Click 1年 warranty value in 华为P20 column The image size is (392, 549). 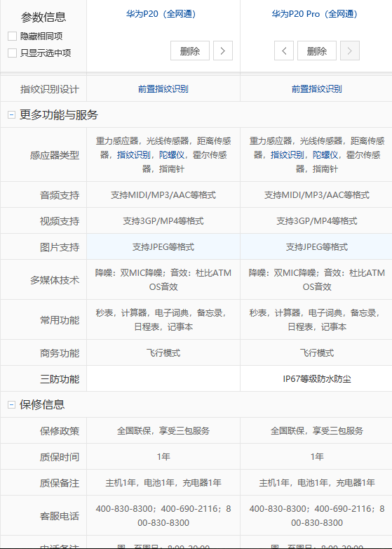coord(163,457)
